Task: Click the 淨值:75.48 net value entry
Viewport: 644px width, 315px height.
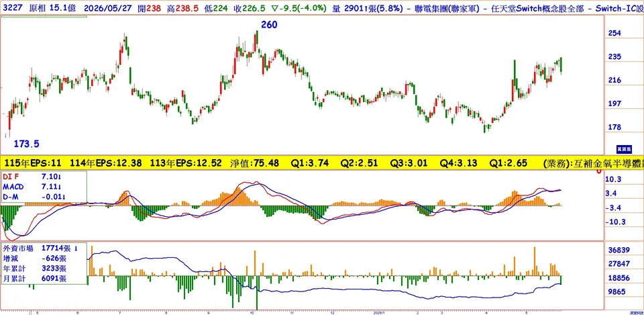Action: [x=255, y=163]
